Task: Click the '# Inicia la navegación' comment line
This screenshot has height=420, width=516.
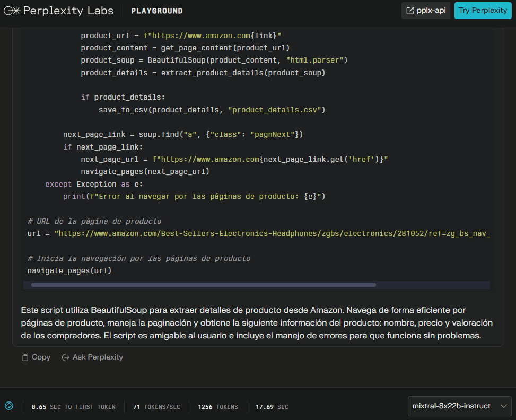Action: click(x=139, y=258)
